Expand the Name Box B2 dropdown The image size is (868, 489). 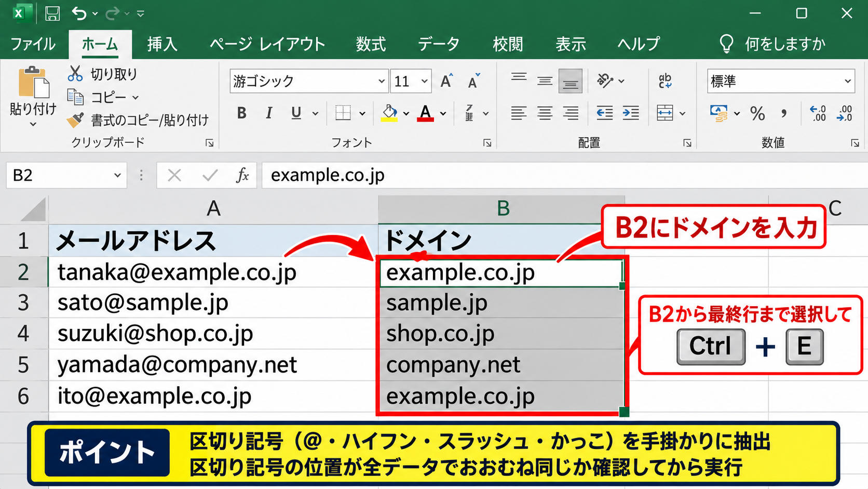(117, 176)
